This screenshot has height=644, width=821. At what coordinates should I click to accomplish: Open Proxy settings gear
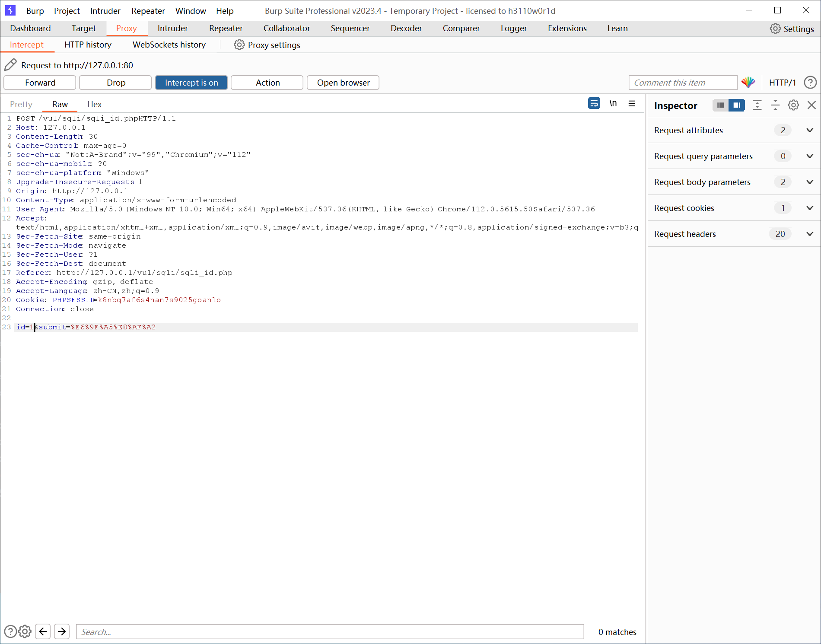click(x=239, y=45)
